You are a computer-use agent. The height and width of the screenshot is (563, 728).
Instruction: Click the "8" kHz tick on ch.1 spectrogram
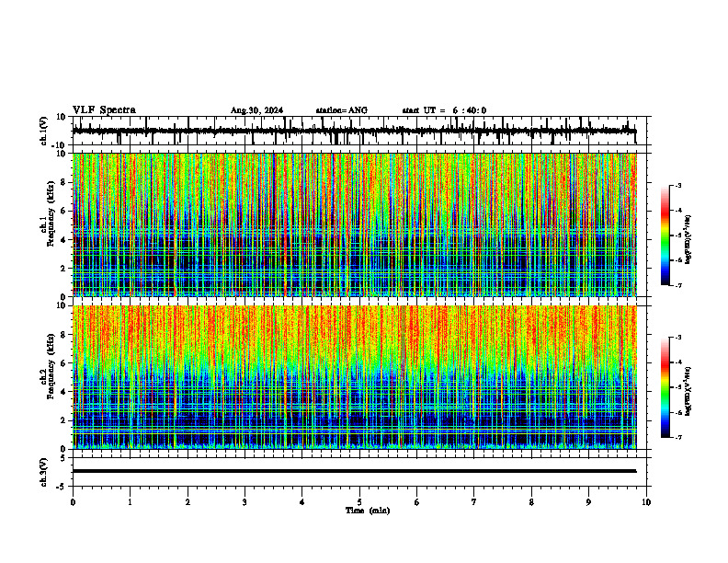64,182
